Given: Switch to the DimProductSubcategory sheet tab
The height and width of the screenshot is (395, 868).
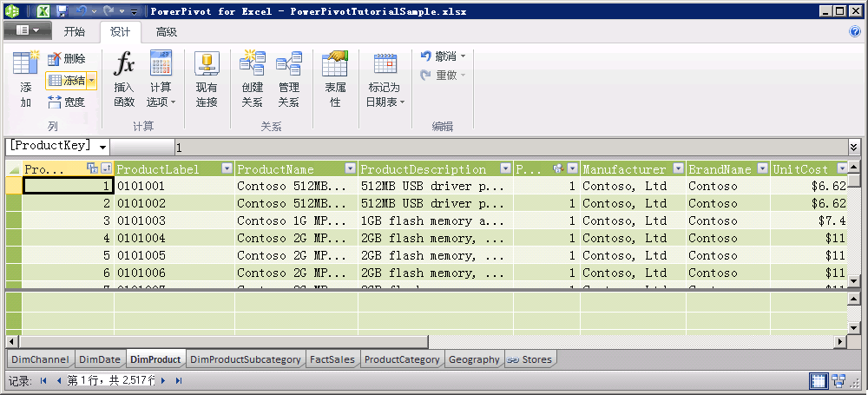Looking at the screenshot, I should (246, 359).
